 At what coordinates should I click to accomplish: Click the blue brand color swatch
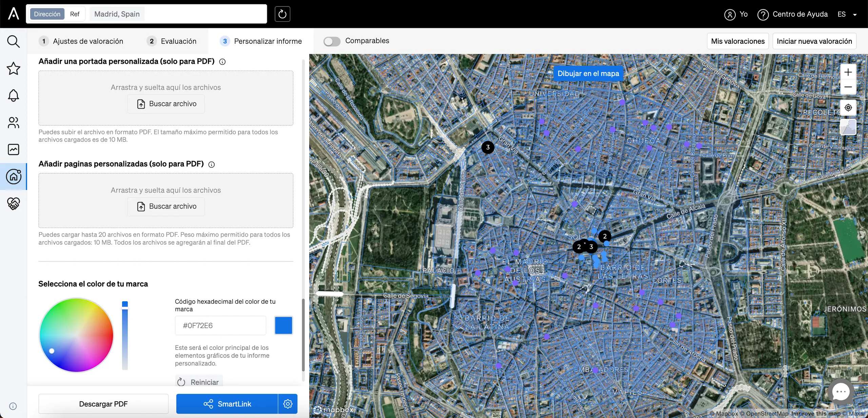[283, 325]
